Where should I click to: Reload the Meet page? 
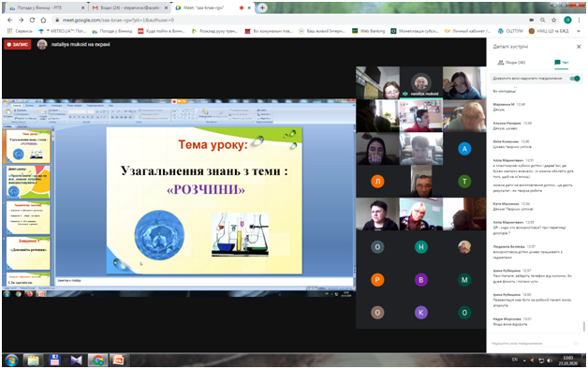coord(32,21)
